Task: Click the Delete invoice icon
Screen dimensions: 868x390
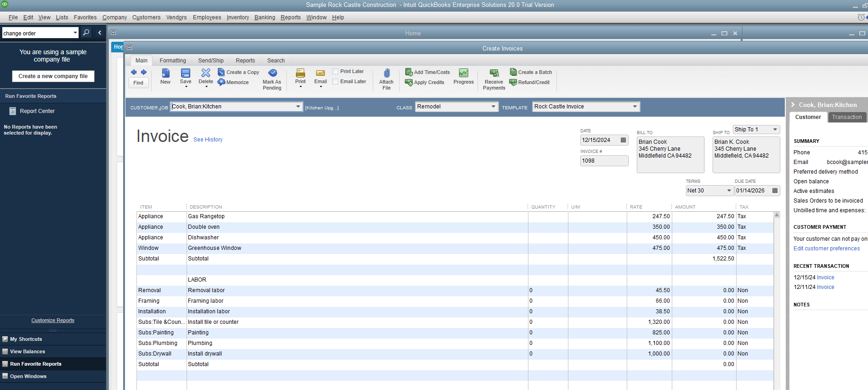Action: pos(206,73)
